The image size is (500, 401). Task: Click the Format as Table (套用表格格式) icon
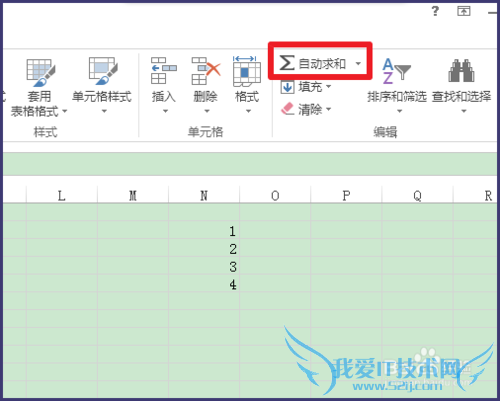(x=41, y=73)
